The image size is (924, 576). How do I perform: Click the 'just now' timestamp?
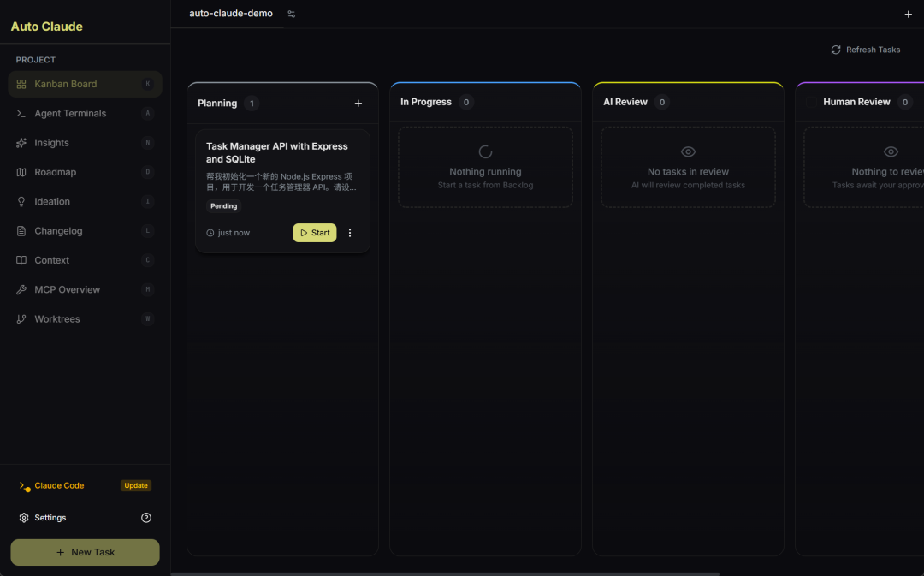(234, 233)
